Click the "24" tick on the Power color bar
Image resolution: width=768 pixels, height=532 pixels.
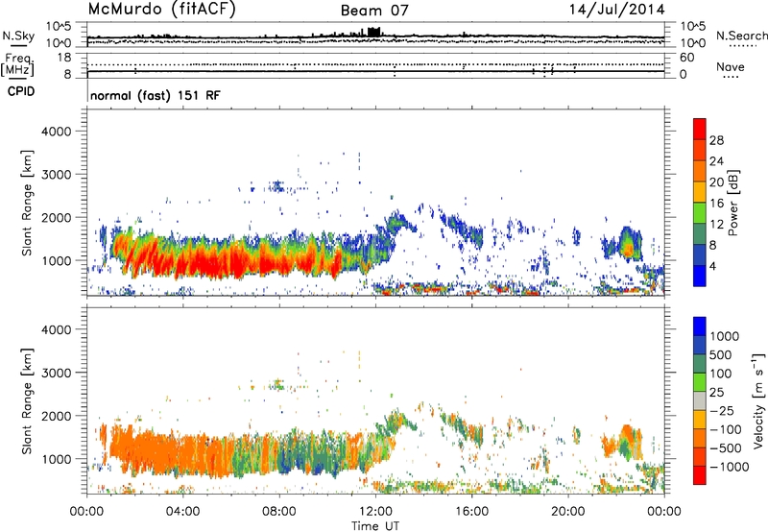[x=716, y=161]
